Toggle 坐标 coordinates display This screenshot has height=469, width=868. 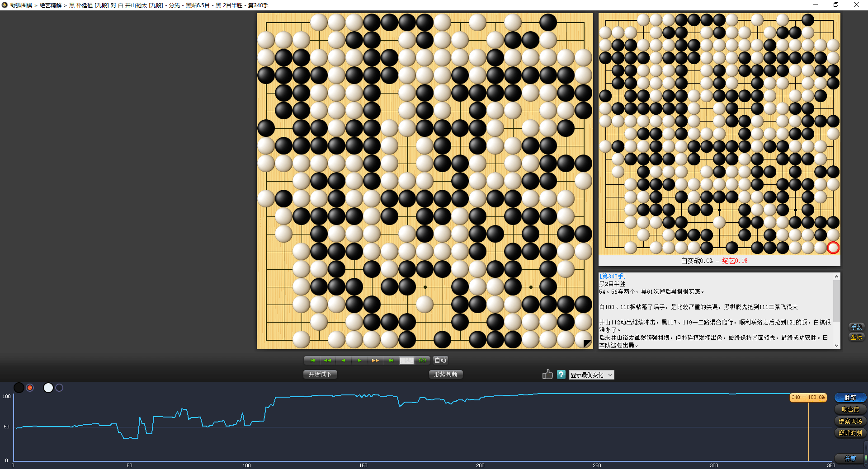pyautogui.click(x=856, y=337)
